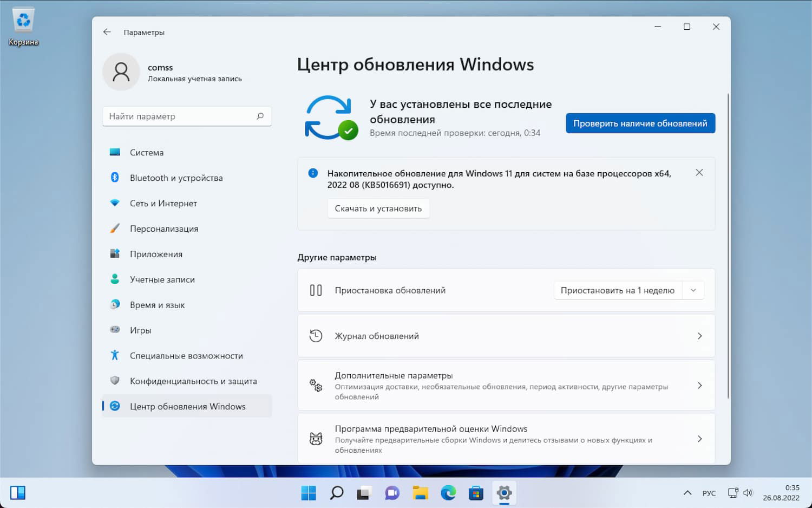Click the Windows Update sync icon in sidebar
812x508 pixels.
pyautogui.click(x=115, y=406)
